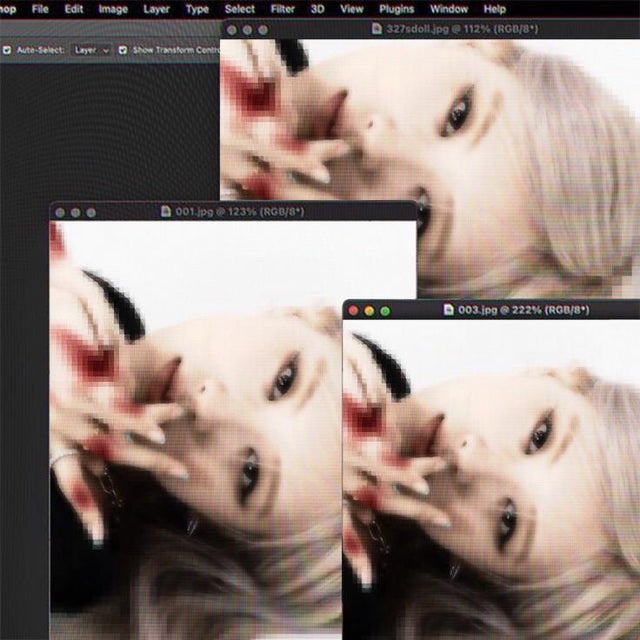The height and width of the screenshot is (640, 640).
Task: Open the Window menu
Action: [447, 9]
